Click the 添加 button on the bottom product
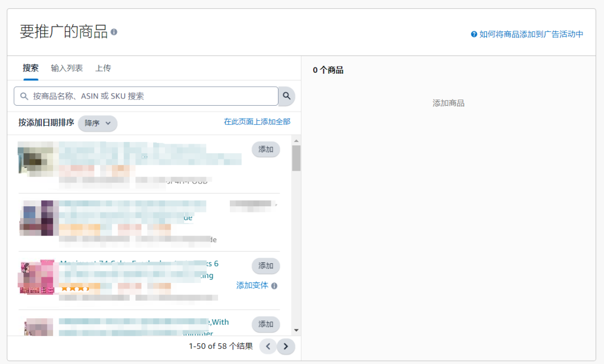 click(265, 324)
